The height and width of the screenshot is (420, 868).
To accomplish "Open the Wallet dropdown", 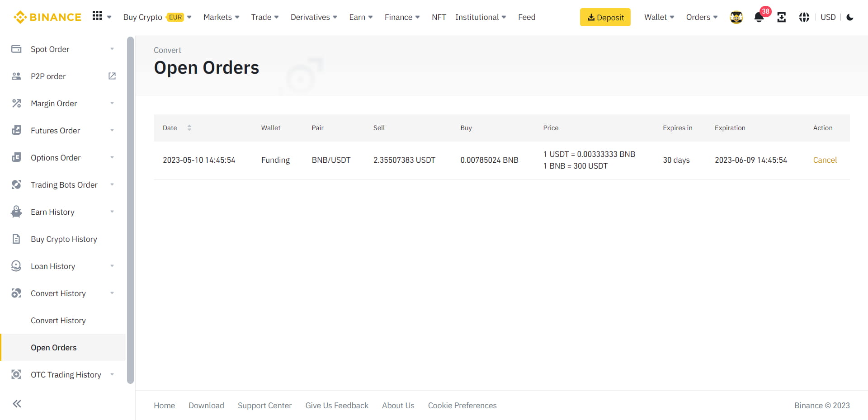I will [659, 17].
